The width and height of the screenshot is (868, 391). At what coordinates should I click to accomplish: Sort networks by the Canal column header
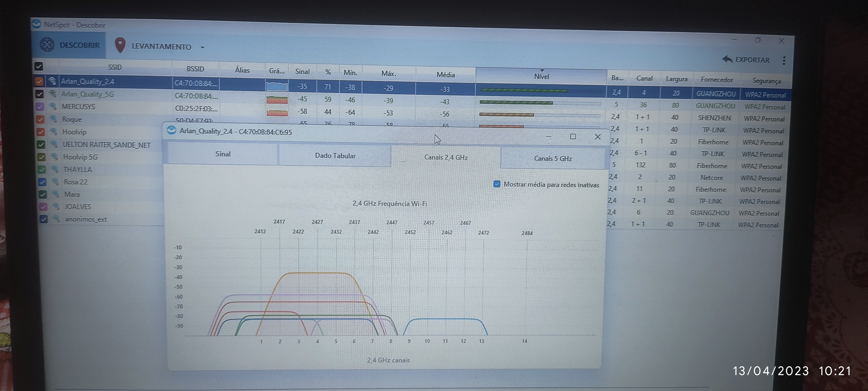(x=644, y=78)
